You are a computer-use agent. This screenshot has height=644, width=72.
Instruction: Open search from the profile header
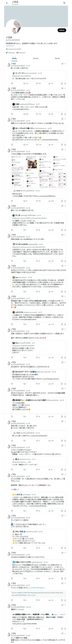tap(64, 3)
